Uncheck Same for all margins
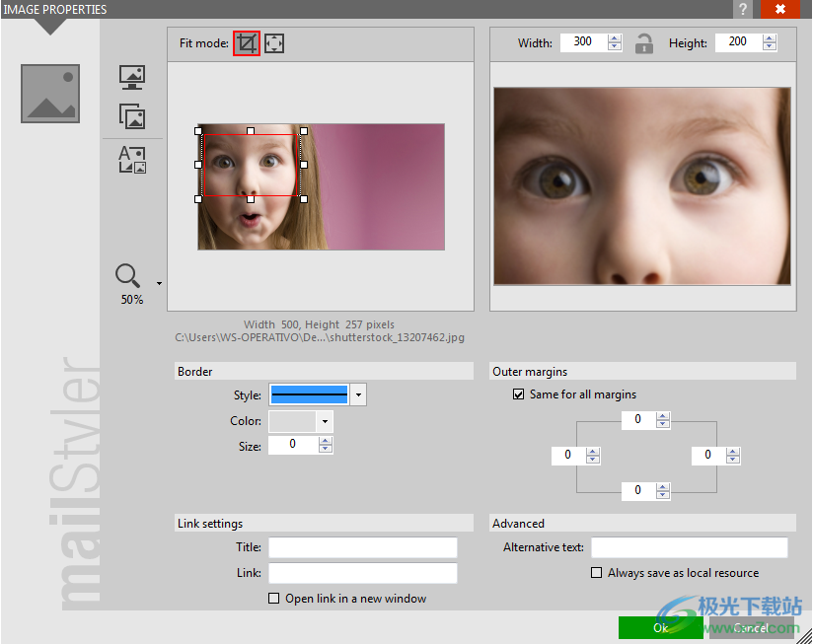Screen dimensions: 813x644 click(519, 394)
